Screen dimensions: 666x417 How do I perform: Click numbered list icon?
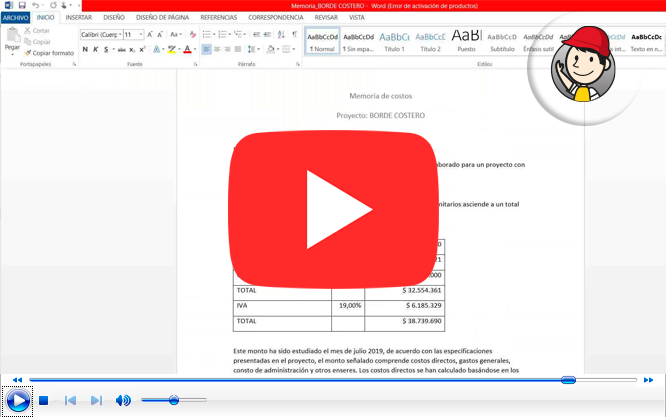[x=222, y=34]
